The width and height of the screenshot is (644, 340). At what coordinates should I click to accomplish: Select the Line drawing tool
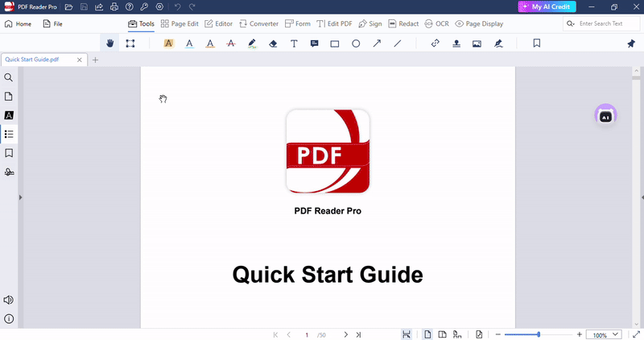click(x=397, y=44)
